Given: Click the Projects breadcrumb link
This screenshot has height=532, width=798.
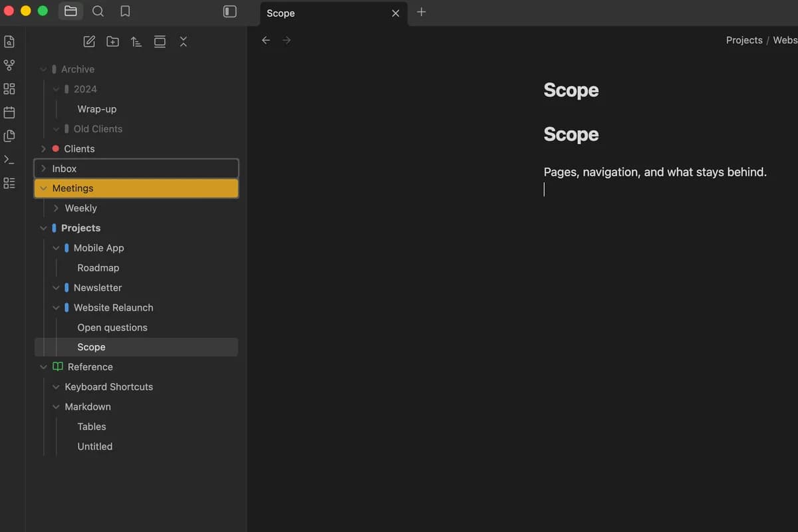Looking at the screenshot, I should pyautogui.click(x=744, y=41).
